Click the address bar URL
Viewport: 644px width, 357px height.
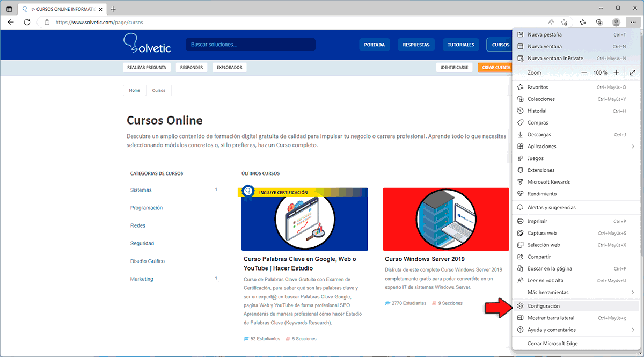click(x=99, y=23)
